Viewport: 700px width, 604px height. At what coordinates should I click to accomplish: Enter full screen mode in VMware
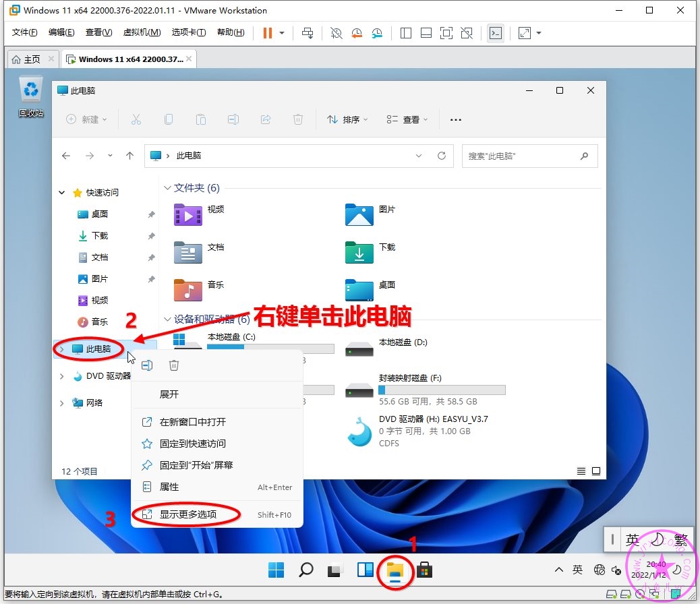coord(446,33)
